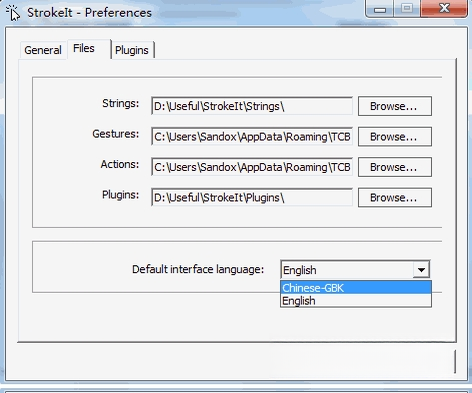Image resolution: width=472 pixels, height=393 pixels.
Task: Click the StrokeIt cursor icon in title bar
Action: (x=13, y=13)
